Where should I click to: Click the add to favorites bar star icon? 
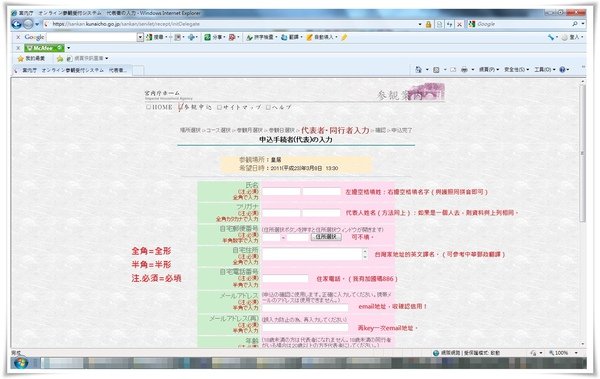pos(60,59)
